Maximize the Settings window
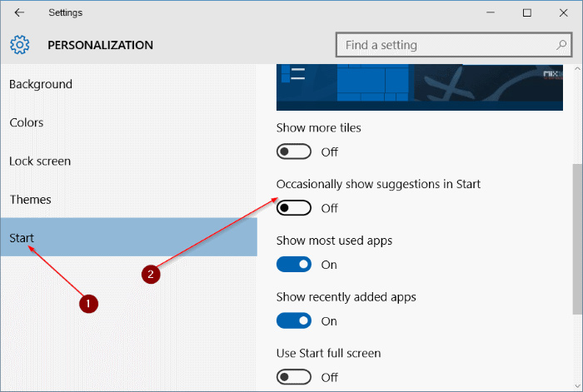Viewport: 583px width, 392px height. point(527,12)
